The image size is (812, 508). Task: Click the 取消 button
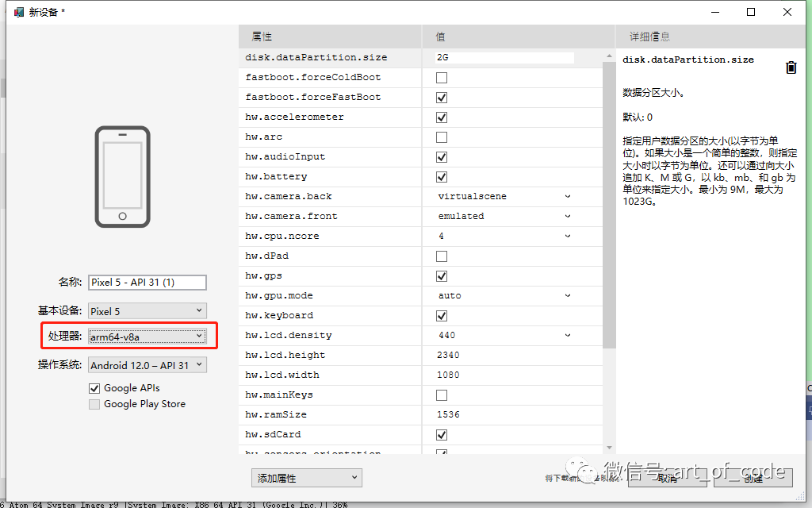tap(667, 477)
